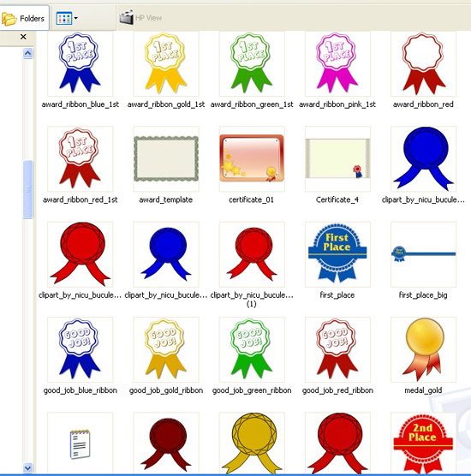Click the Views icon in toolbar
Image resolution: width=471 pixels, height=476 pixels.
[64, 19]
